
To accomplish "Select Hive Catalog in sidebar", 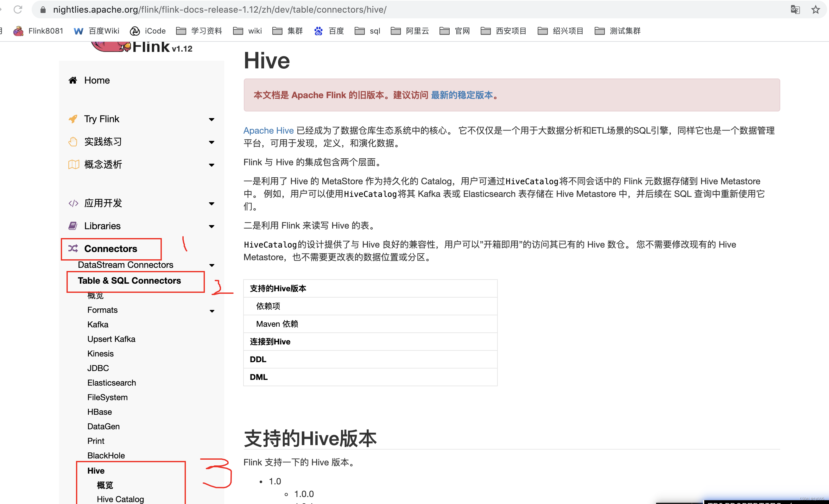I will (120, 499).
